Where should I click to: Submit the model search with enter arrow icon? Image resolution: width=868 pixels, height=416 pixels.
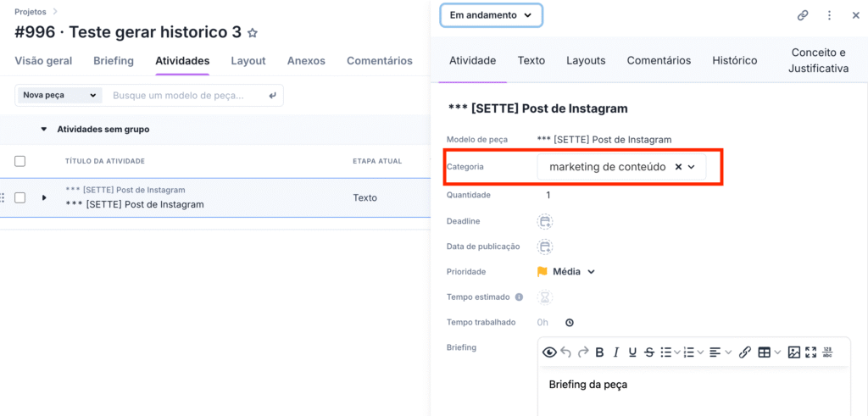pyautogui.click(x=272, y=95)
